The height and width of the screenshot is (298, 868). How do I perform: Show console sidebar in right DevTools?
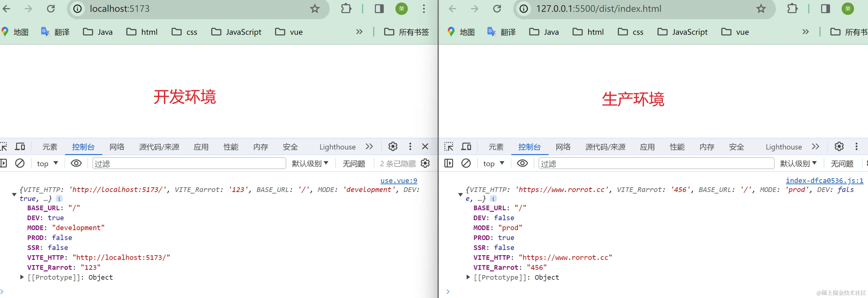tap(449, 163)
